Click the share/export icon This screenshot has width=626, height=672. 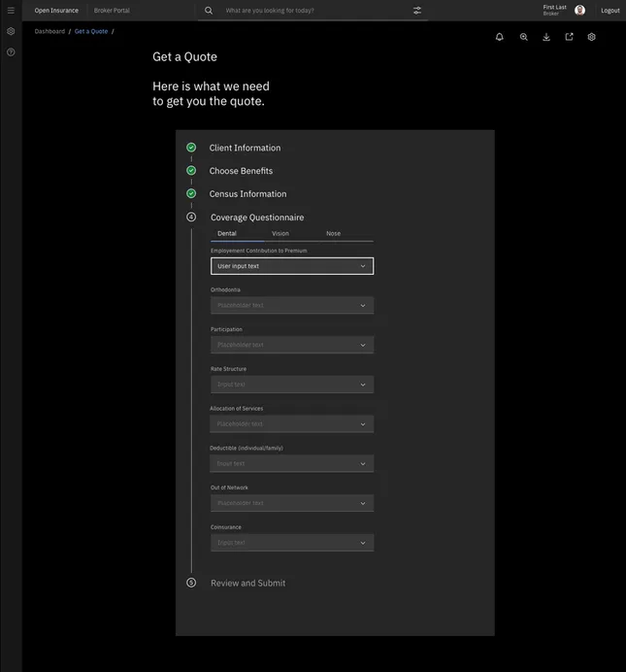[569, 37]
